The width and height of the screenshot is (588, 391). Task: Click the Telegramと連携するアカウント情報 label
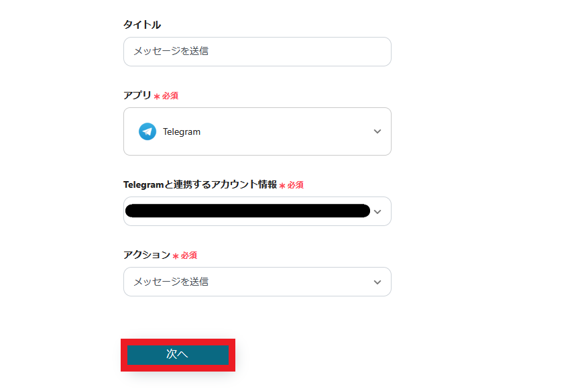tap(200, 184)
